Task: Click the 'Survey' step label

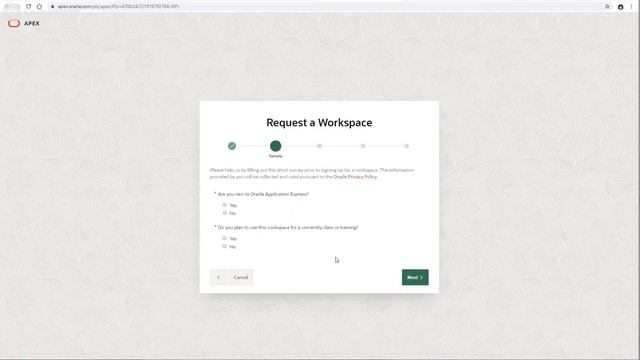Action: pos(276,156)
